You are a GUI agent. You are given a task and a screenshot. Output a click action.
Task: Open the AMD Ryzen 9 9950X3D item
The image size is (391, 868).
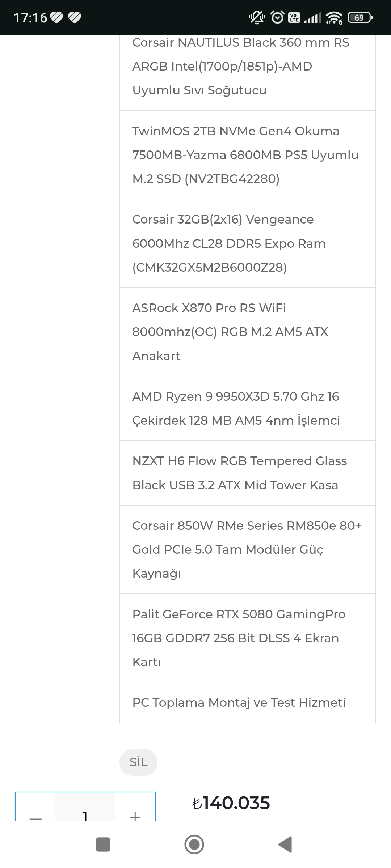point(236,408)
